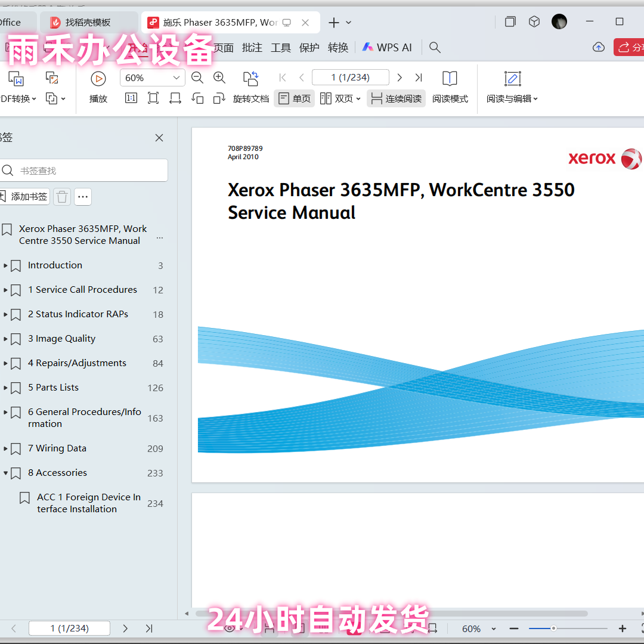This screenshot has height=644, width=644.
Task: Go to next page in top toolbar
Action: pos(399,78)
